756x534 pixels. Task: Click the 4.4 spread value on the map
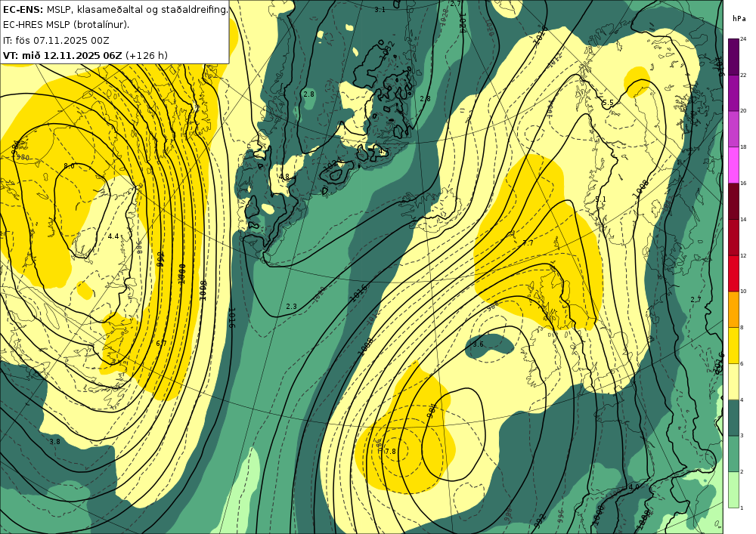[113, 236]
